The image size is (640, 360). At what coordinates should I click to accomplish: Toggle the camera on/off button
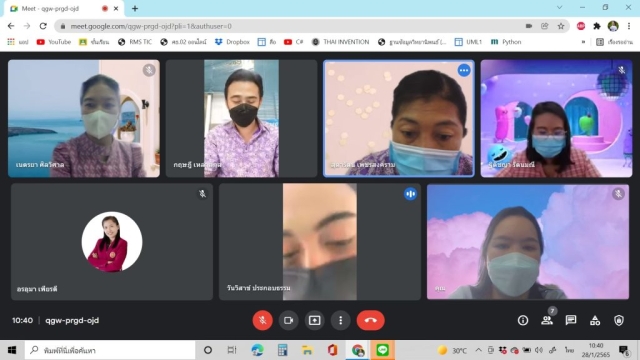(x=289, y=320)
